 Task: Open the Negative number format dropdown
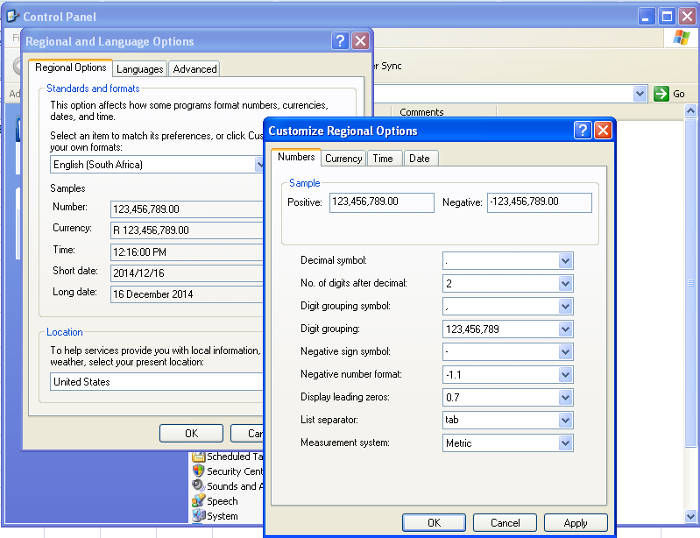point(565,375)
